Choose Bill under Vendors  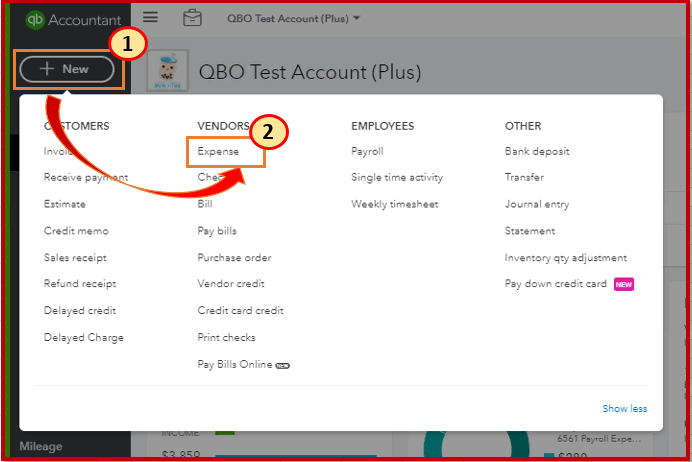[x=205, y=204]
